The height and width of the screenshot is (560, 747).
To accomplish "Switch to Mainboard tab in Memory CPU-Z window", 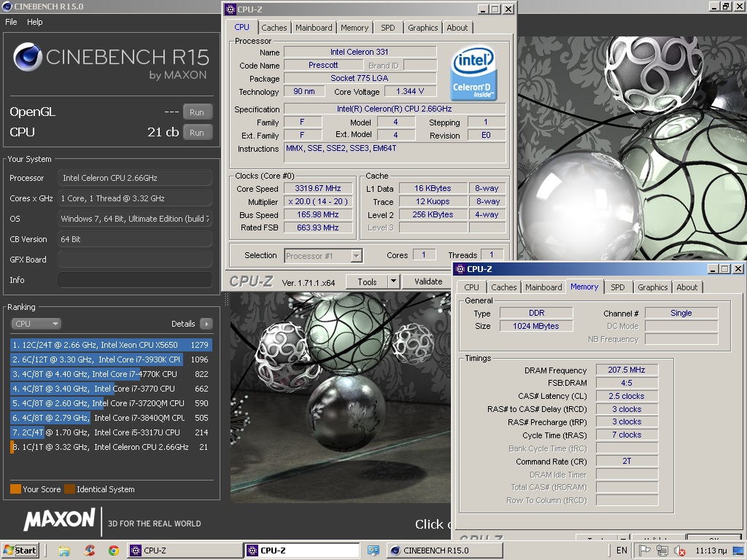I will (x=543, y=287).
